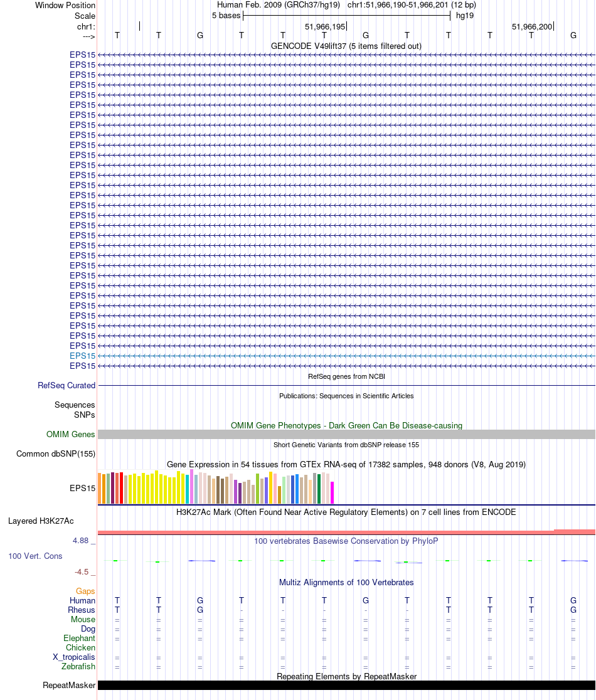596x700 pixels.
Task: Click the chr1: ruler label
Action: [86, 27]
